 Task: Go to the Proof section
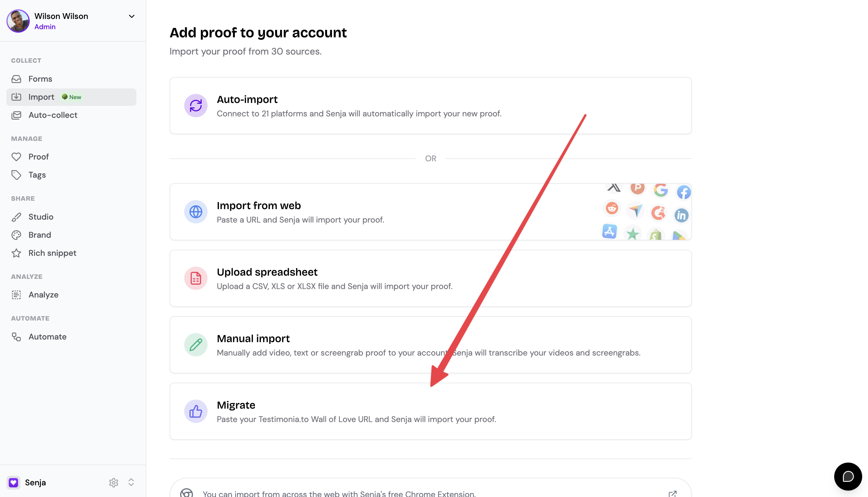71,157
